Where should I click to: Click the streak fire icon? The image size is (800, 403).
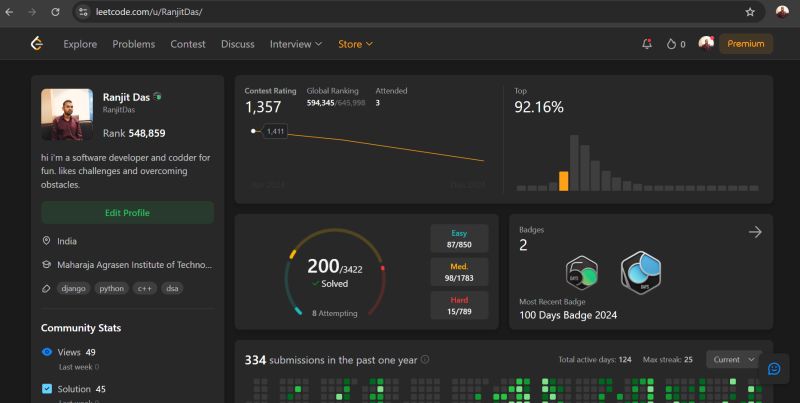pyautogui.click(x=671, y=44)
